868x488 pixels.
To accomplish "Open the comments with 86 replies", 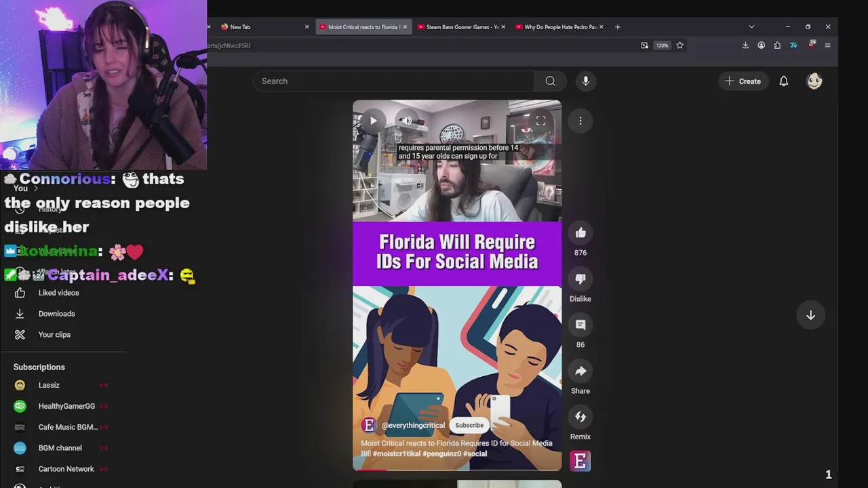I will (580, 325).
